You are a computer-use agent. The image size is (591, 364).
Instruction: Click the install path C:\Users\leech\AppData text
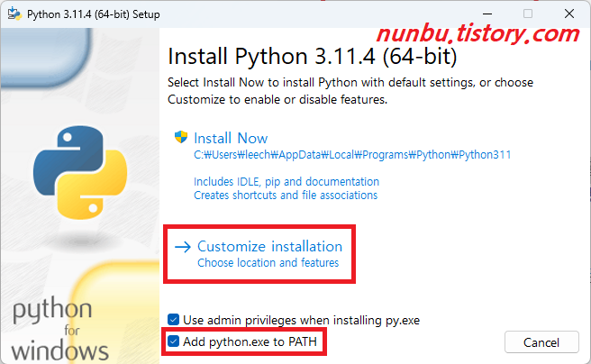pos(352,155)
